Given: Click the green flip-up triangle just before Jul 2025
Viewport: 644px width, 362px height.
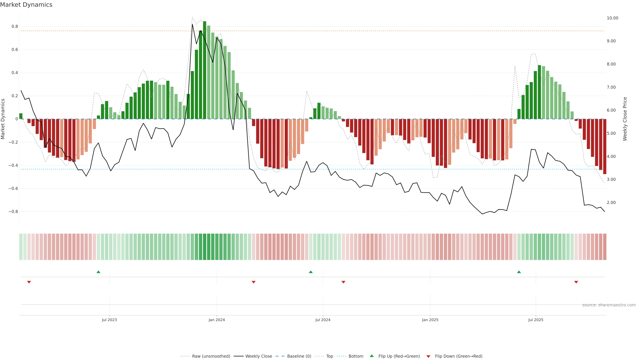Looking at the screenshot, I should tap(519, 272).
